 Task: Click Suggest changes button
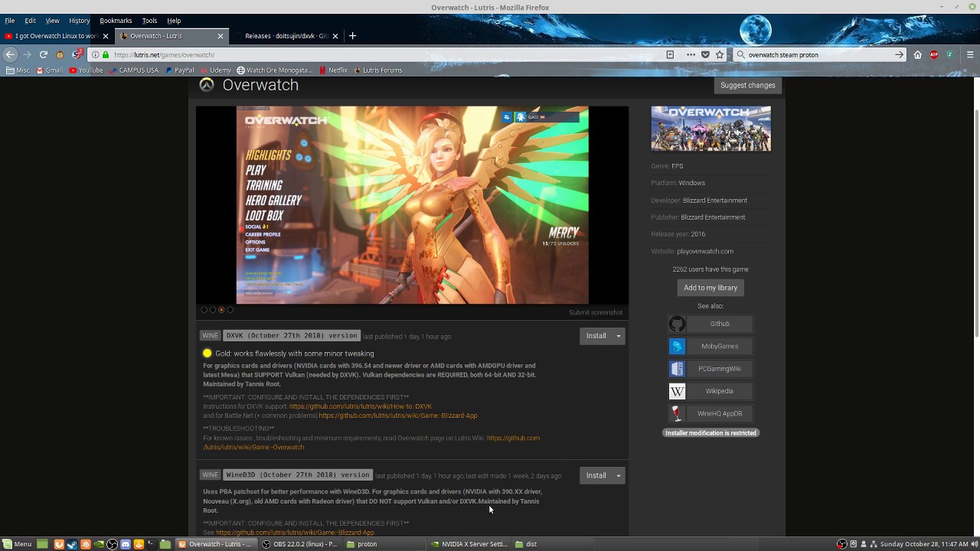point(747,85)
